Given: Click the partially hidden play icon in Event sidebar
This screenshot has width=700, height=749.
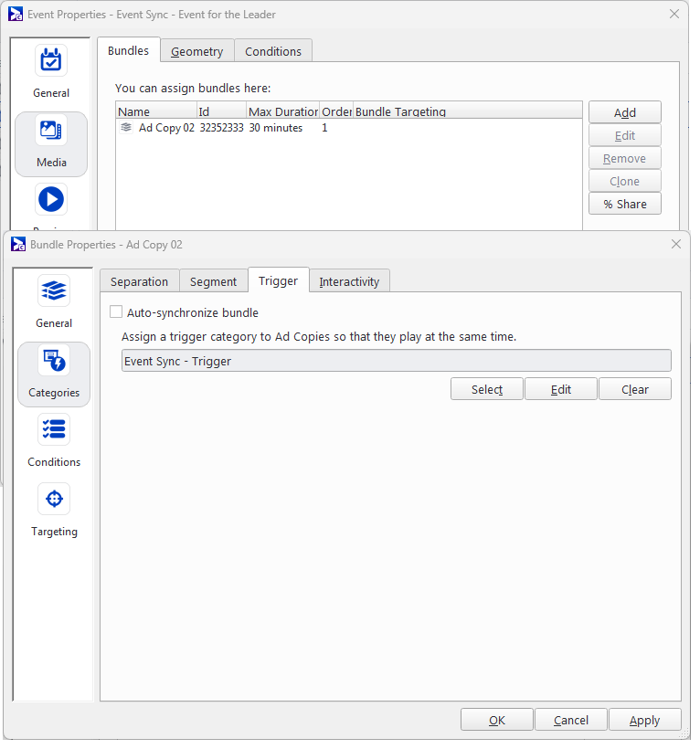Looking at the screenshot, I should [x=51, y=200].
